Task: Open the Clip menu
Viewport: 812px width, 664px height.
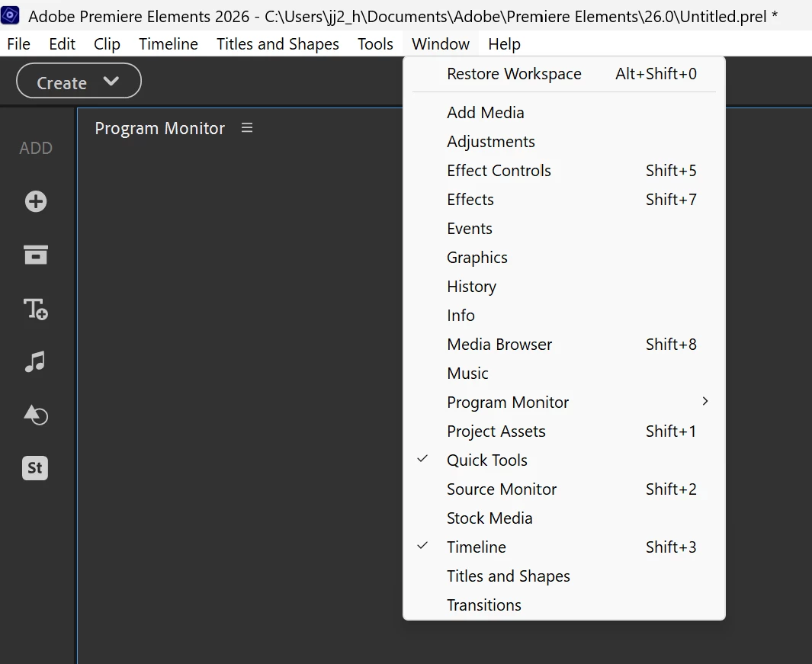Action: 107,44
